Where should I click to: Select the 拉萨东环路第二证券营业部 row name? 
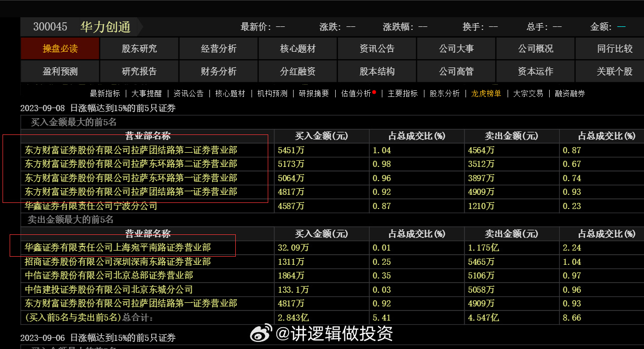(131, 164)
